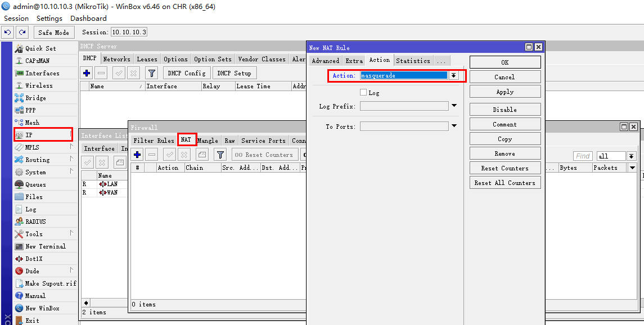
Task: Open the MPLS sidebar menu
Action: pos(32,147)
